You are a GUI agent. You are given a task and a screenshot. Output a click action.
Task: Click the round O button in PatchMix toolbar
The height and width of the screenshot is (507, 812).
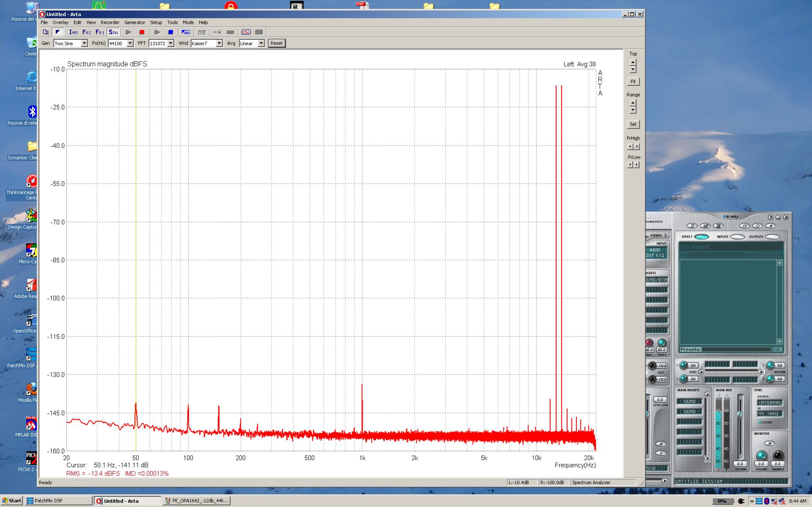[x=757, y=226]
